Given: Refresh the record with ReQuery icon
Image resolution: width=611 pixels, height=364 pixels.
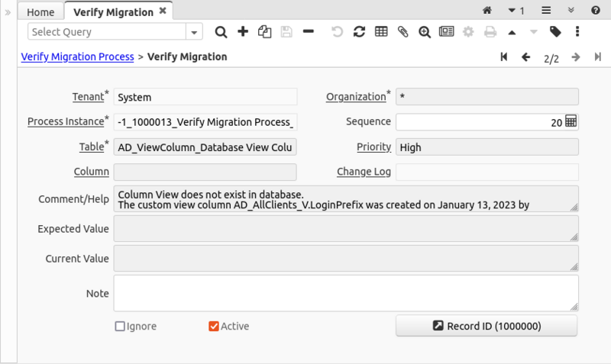Looking at the screenshot, I should (359, 32).
